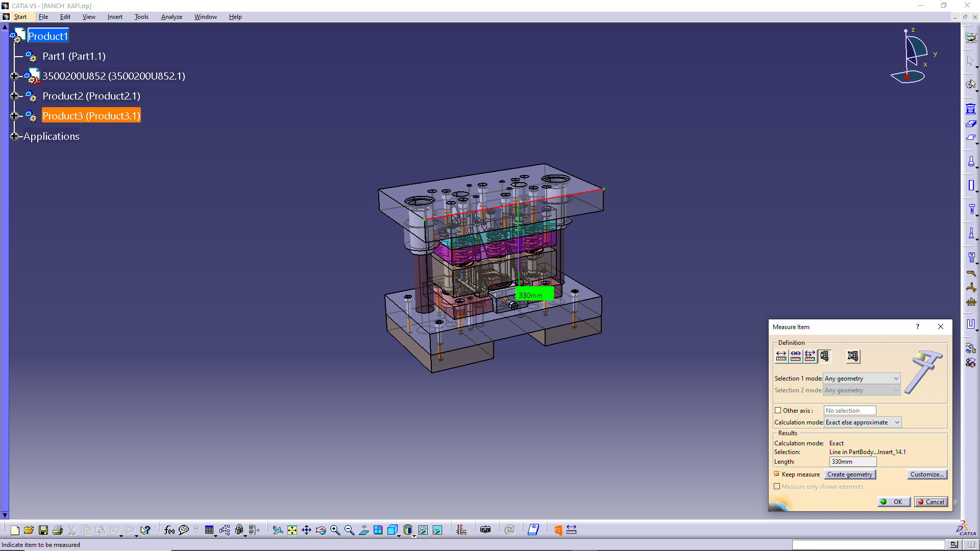The image size is (980, 551).
Task: Click the Print icon in bottom toolbar
Action: point(58,530)
